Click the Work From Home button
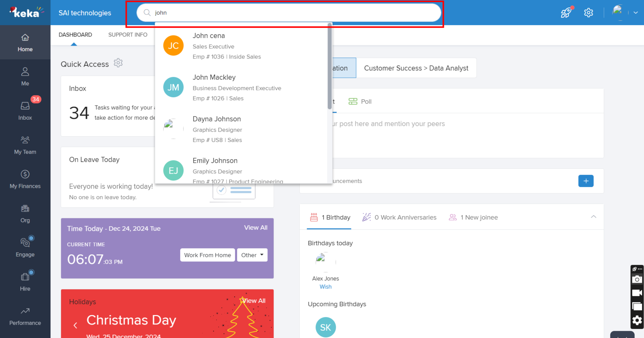The image size is (644, 338). tap(208, 255)
